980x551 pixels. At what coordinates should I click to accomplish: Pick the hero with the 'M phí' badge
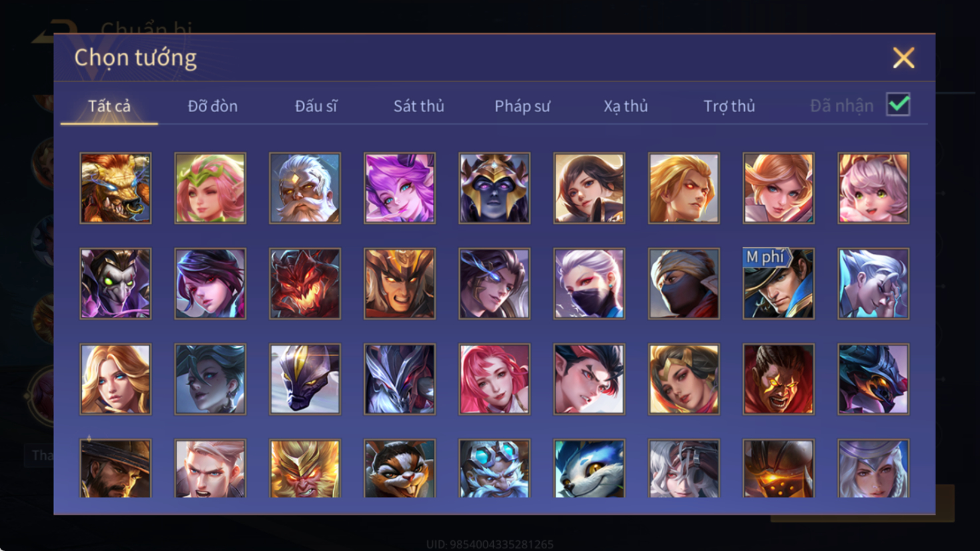tap(778, 283)
